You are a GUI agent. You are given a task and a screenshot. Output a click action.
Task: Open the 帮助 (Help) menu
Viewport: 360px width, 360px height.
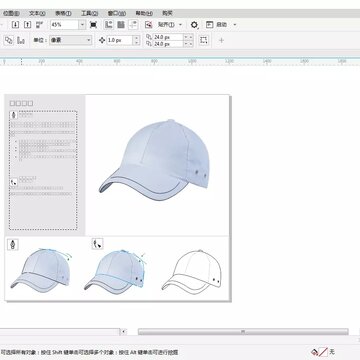pos(144,13)
